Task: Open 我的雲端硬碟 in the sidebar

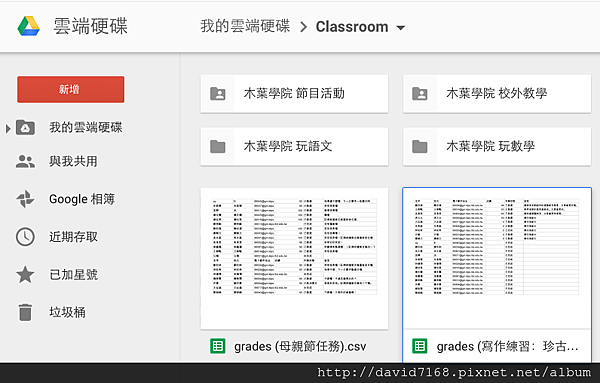Action: (86, 127)
